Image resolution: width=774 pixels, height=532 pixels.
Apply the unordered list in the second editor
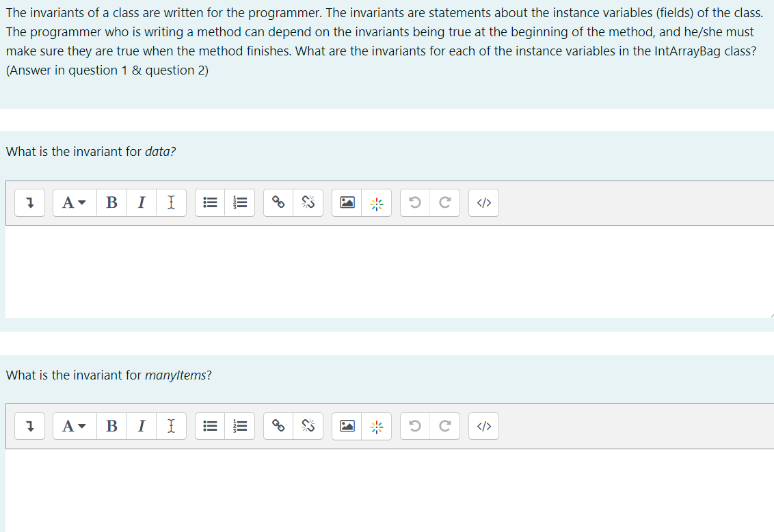click(x=210, y=426)
